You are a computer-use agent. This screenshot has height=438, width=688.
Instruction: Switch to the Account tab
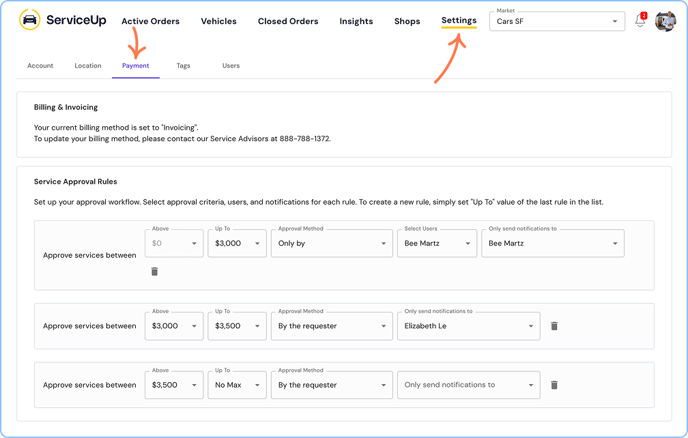[40, 66]
